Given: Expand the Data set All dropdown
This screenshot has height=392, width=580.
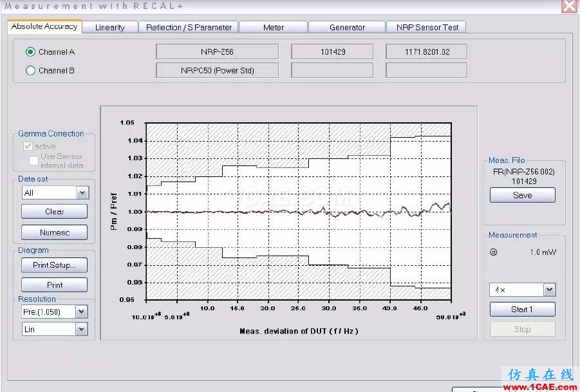Looking at the screenshot, I should coord(82,192).
